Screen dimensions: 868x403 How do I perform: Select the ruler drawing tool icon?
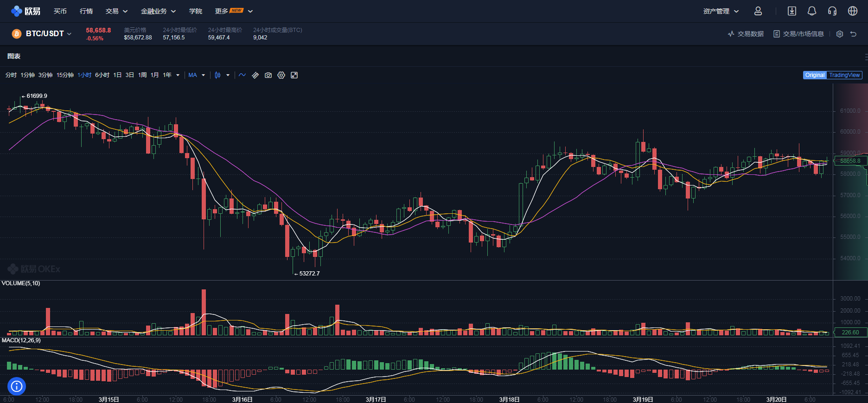[255, 75]
